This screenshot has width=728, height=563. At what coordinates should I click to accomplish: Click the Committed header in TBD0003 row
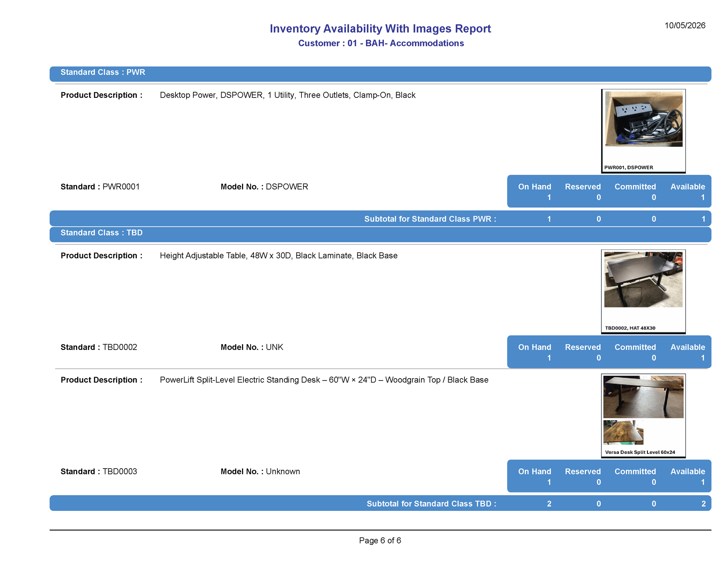(635, 471)
